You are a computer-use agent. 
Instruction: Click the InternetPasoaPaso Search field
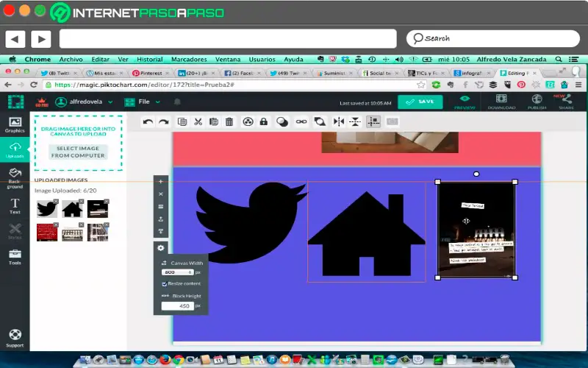pos(492,38)
